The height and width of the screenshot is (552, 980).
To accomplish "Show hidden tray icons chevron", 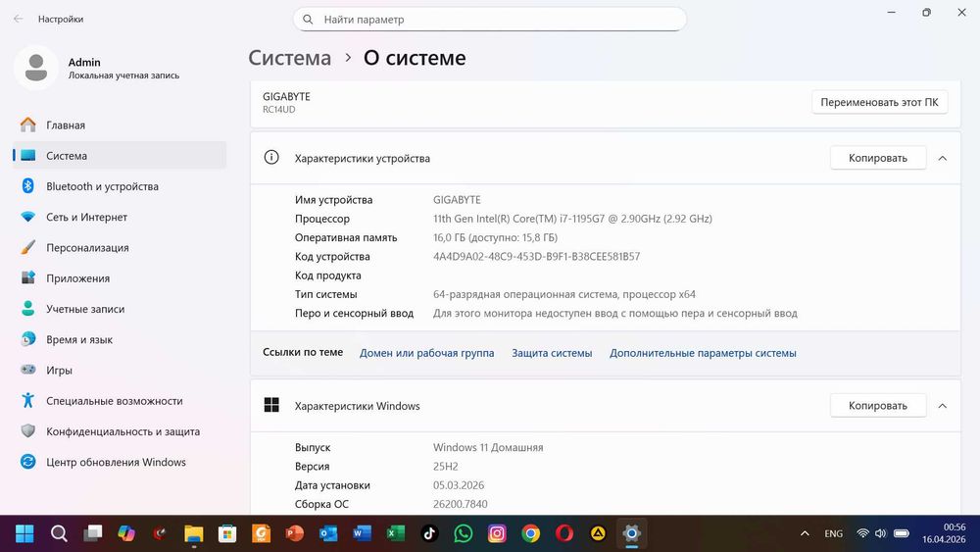I will pos(805,533).
